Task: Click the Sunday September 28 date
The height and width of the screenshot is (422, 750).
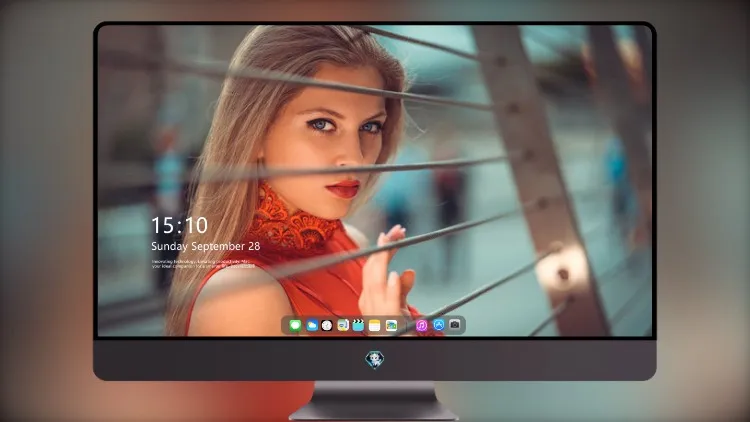Action: (206, 246)
